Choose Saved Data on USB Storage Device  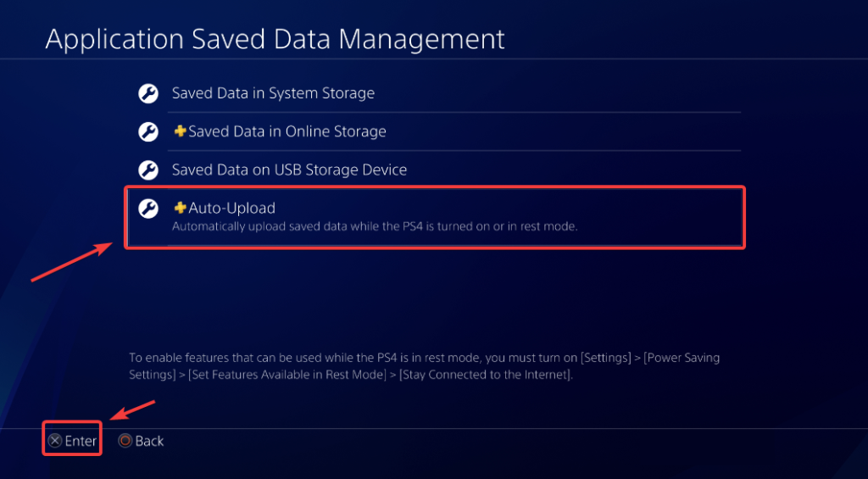pyautogui.click(x=289, y=170)
